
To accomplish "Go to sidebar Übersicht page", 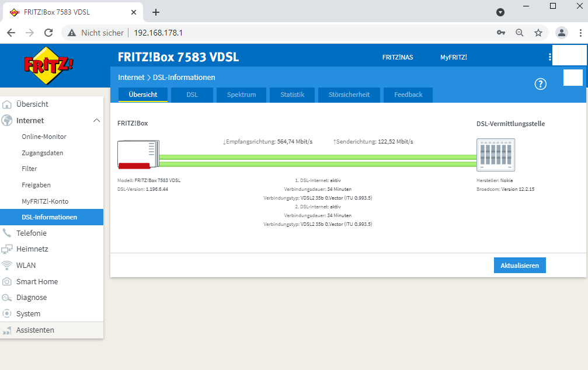I will [32, 104].
